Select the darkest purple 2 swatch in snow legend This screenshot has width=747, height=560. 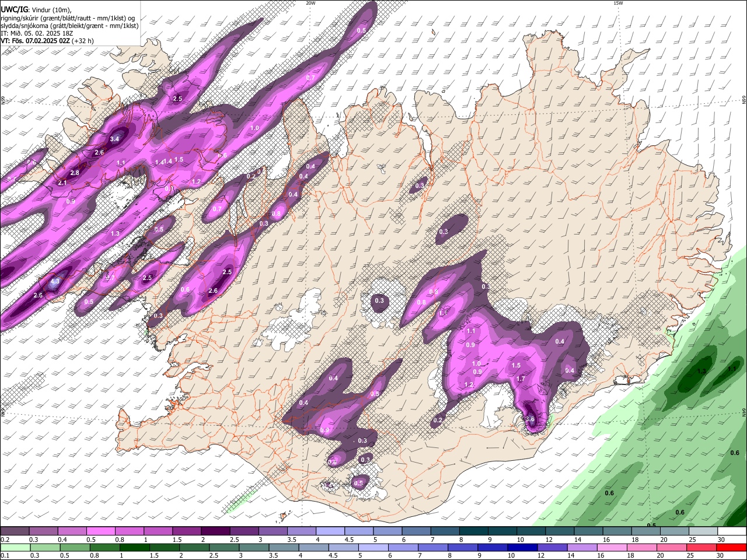coord(215,531)
